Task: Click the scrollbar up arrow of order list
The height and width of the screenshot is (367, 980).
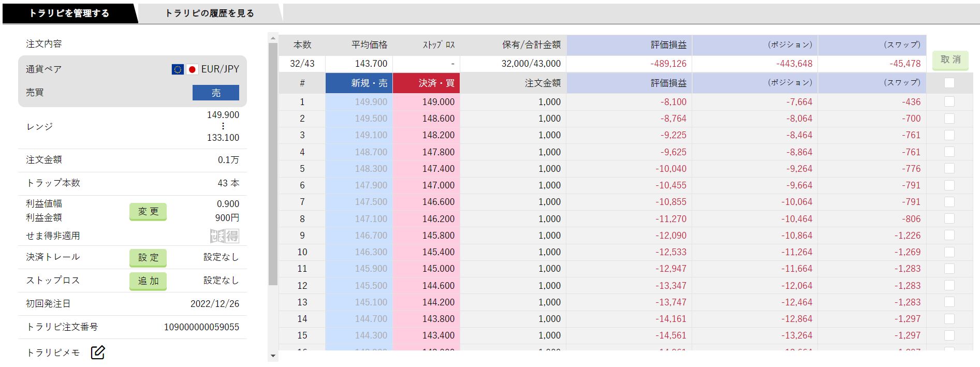Action: (x=273, y=38)
